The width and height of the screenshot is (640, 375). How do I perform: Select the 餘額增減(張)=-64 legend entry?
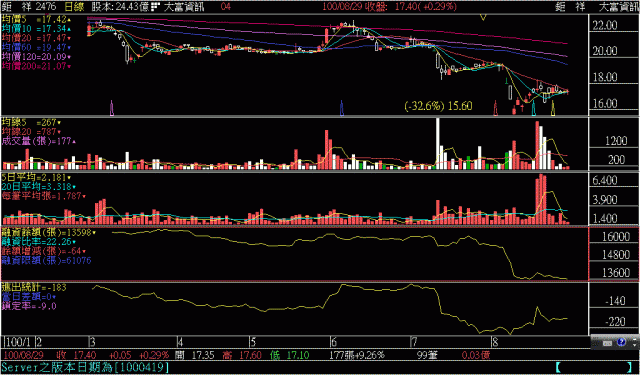[x=44, y=251]
